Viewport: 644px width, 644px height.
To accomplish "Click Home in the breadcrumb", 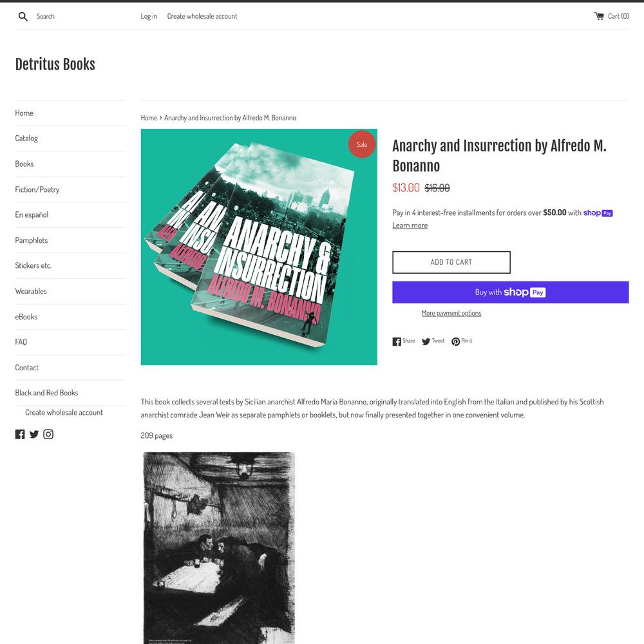I will [x=149, y=118].
